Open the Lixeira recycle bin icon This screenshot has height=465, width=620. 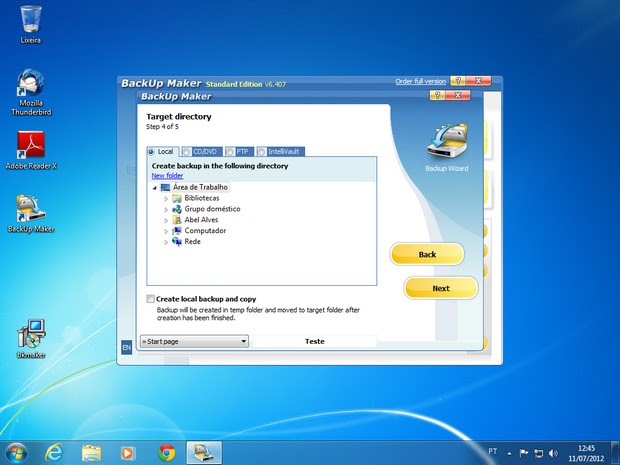[31, 24]
